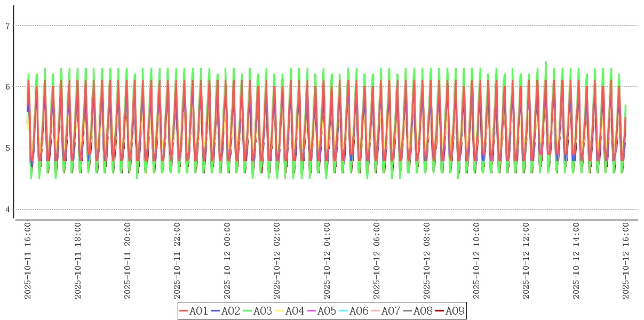644x320 pixels.
Task: Click the gray A08 legend line marker
Action: [408, 311]
